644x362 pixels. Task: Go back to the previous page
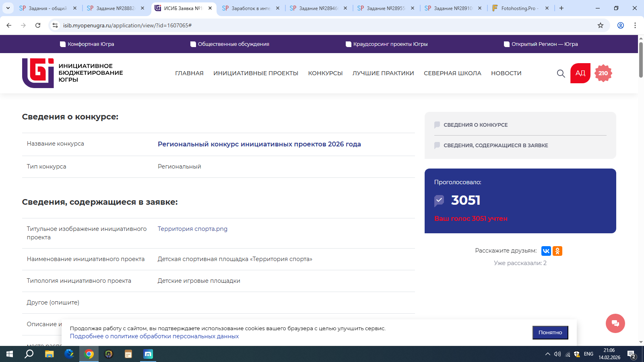pos(9,25)
